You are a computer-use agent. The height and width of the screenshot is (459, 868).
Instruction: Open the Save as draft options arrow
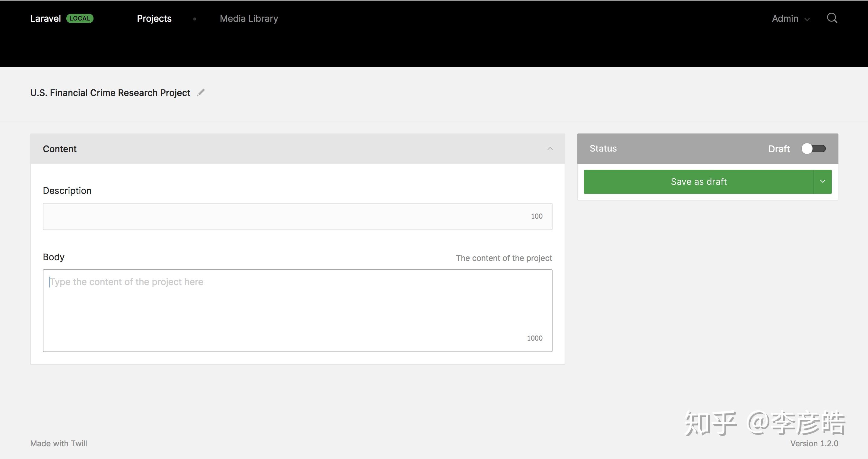(822, 181)
